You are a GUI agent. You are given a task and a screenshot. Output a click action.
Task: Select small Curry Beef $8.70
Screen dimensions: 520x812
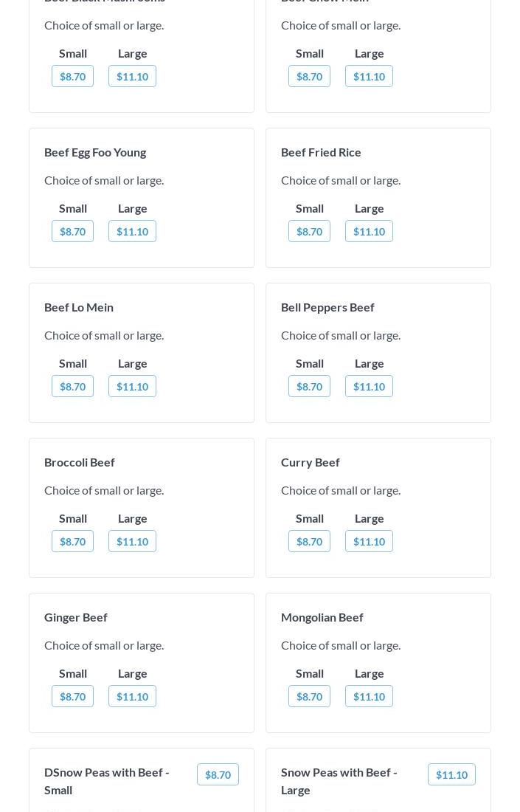pyautogui.click(x=309, y=541)
